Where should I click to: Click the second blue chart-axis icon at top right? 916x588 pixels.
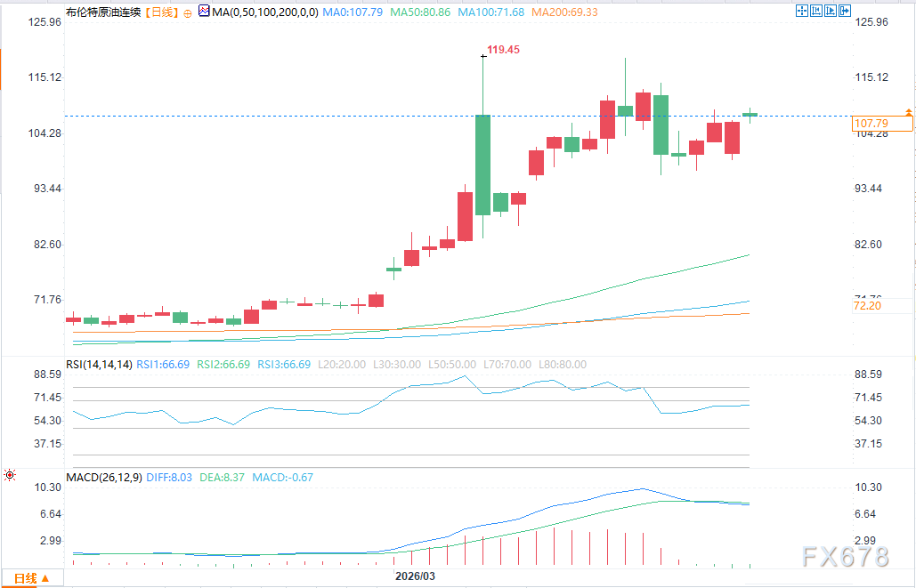[x=815, y=11]
